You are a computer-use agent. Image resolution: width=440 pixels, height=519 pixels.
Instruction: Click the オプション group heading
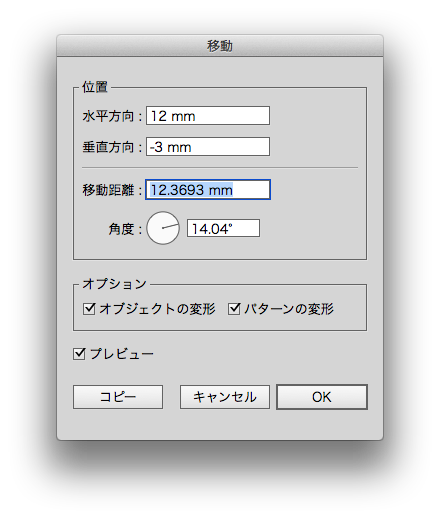tap(115, 284)
